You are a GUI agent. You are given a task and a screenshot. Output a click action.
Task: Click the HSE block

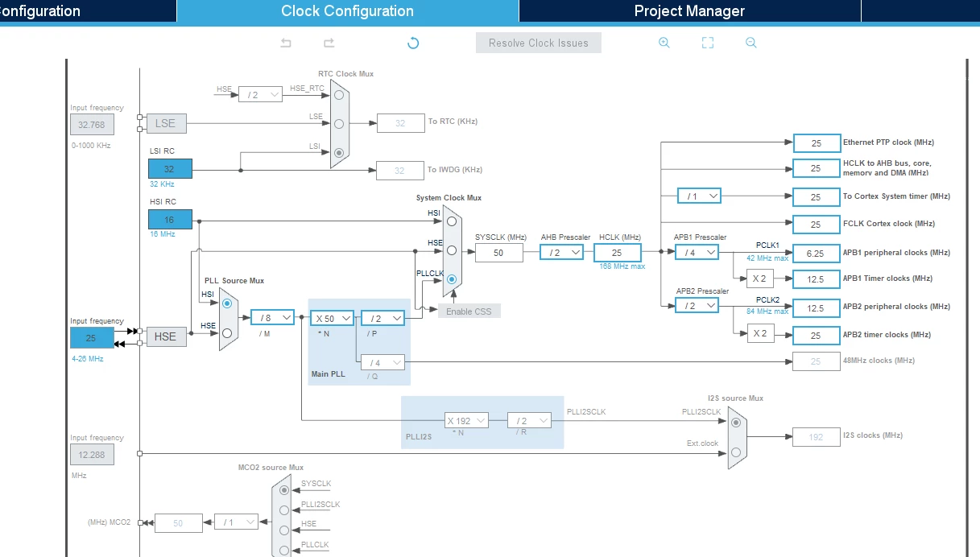[166, 336]
